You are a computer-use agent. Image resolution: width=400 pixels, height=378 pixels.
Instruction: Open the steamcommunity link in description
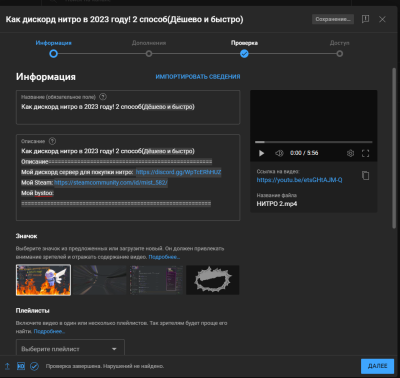tap(111, 183)
